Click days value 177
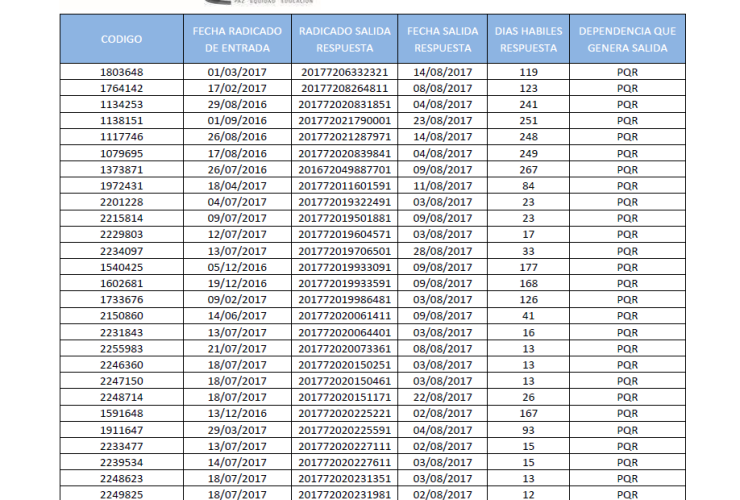 [x=528, y=267]
